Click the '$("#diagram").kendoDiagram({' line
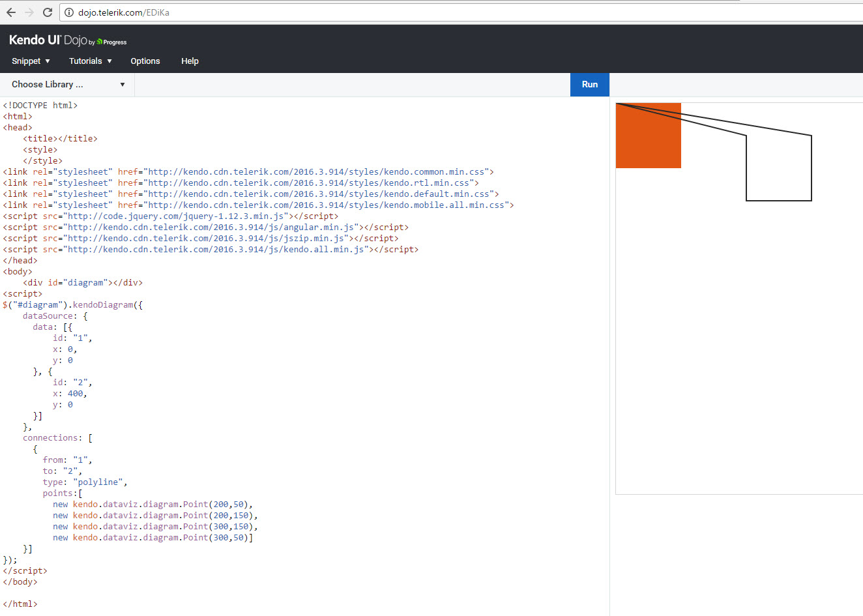Screen dimensions: 863x616 73,305
